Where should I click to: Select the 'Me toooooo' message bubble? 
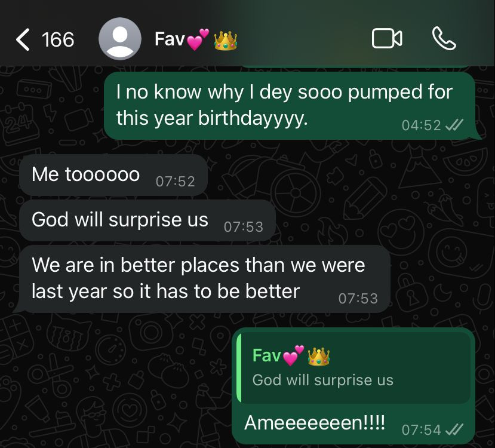pyautogui.click(x=113, y=175)
